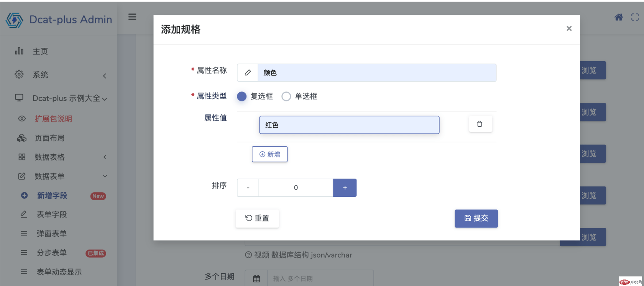Viewport: 644px width, 286px height.
Task: Focus the 属性值 field containing 红色
Action: pyautogui.click(x=349, y=125)
